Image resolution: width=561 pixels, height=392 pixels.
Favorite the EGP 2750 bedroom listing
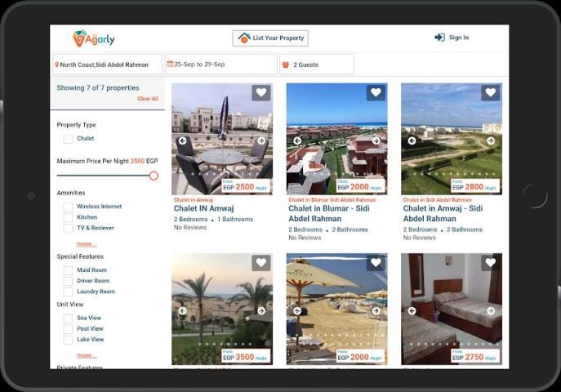coord(491,263)
